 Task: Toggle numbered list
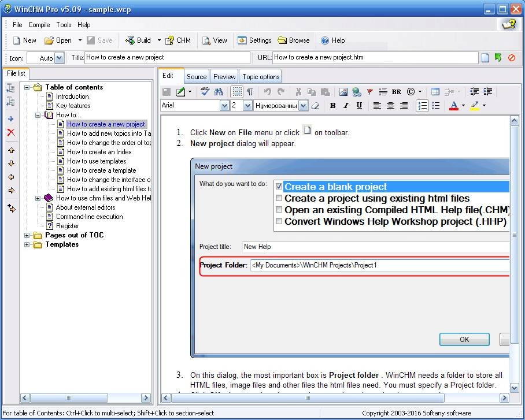(422, 106)
